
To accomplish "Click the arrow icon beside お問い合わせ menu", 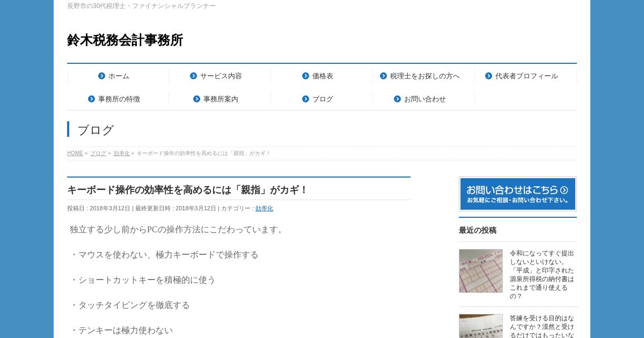I will click(x=397, y=99).
